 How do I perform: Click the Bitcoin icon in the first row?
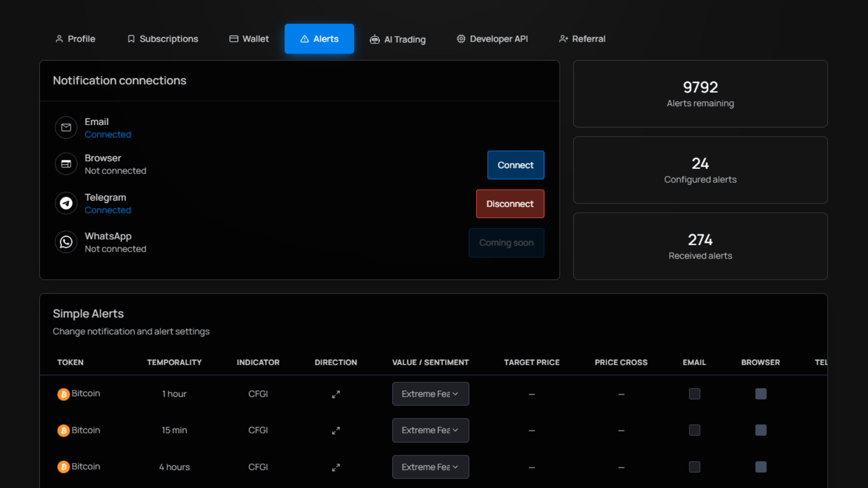(63, 394)
